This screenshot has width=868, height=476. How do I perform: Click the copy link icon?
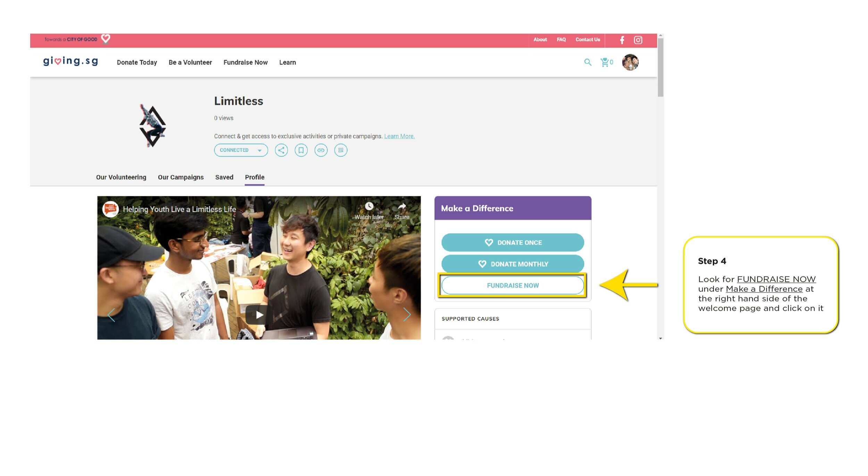pos(321,150)
